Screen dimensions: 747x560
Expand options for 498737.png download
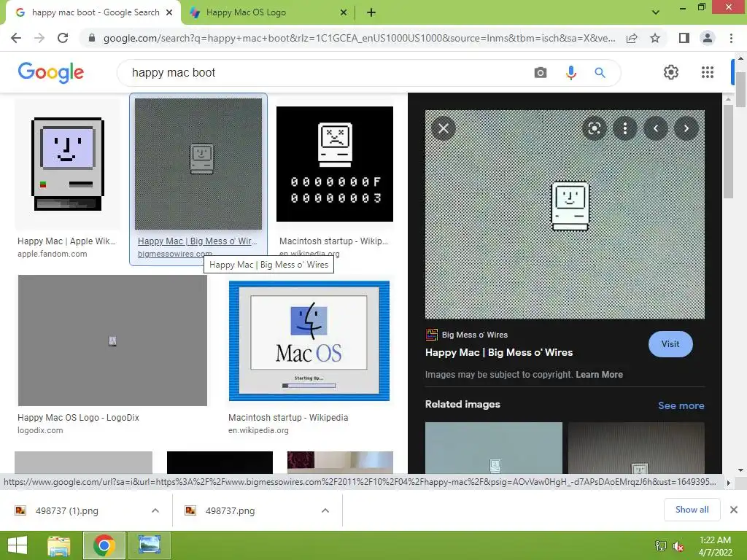tap(325, 510)
